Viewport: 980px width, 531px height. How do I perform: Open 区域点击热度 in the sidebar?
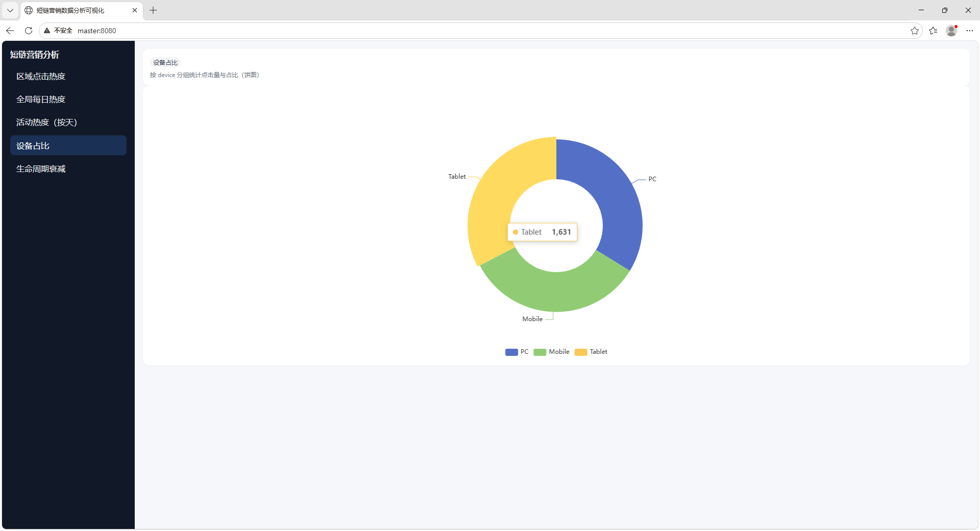41,77
